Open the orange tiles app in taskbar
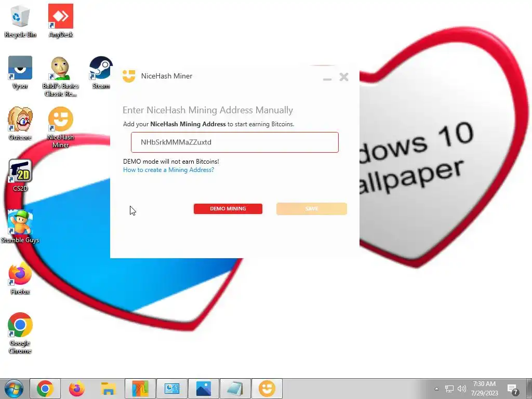 pyautogui.click(x=140, y=389)
